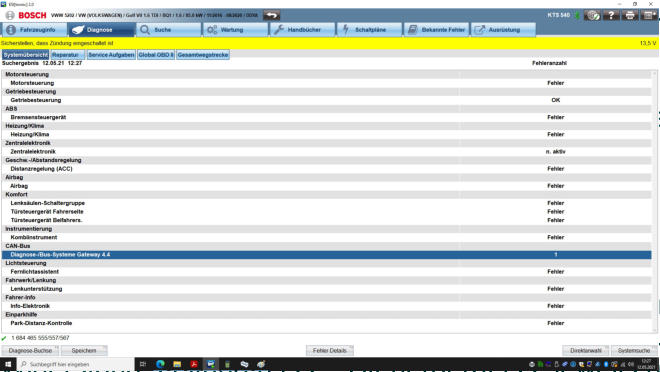Select the Motorsteuerung system row
The height and width of the screenshot is (372, 660).
[x=326, y=83]
